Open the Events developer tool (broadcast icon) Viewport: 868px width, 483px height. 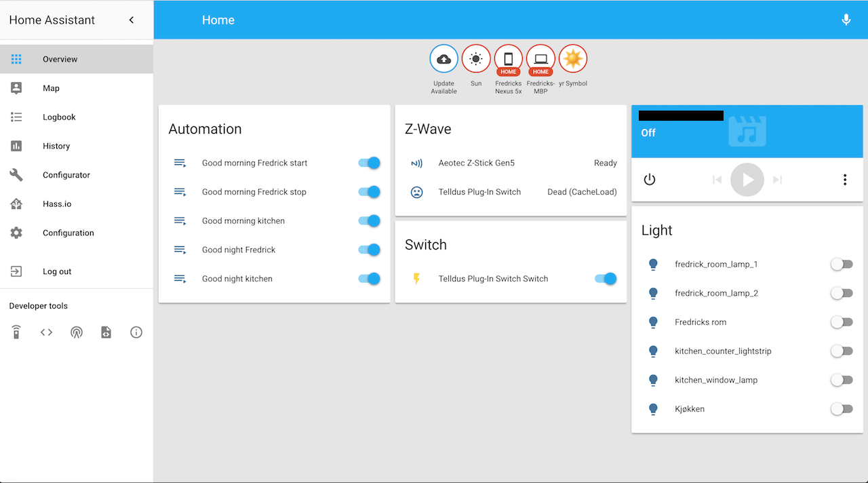(77, 332)
